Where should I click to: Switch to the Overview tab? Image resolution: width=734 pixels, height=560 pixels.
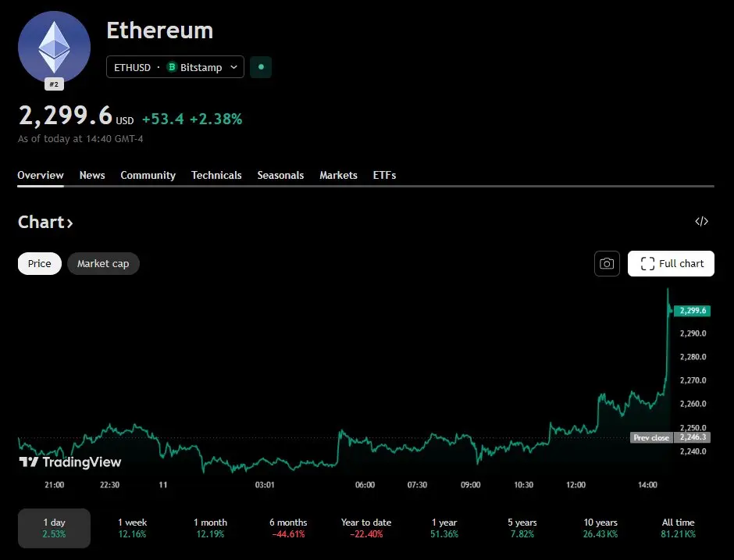pos(41,175)
